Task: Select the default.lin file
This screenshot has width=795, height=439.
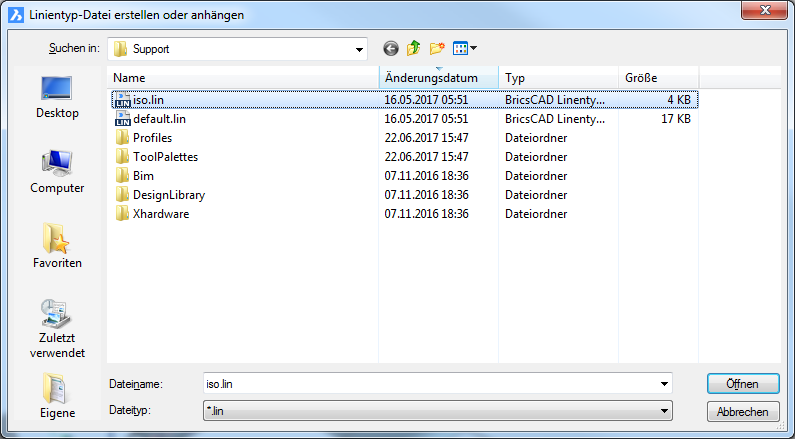Action: click(159, 119)
